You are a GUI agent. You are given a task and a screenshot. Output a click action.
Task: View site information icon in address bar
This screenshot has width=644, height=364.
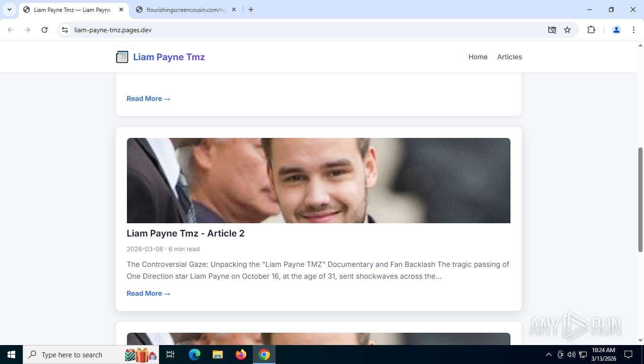(x=65, y=30)
